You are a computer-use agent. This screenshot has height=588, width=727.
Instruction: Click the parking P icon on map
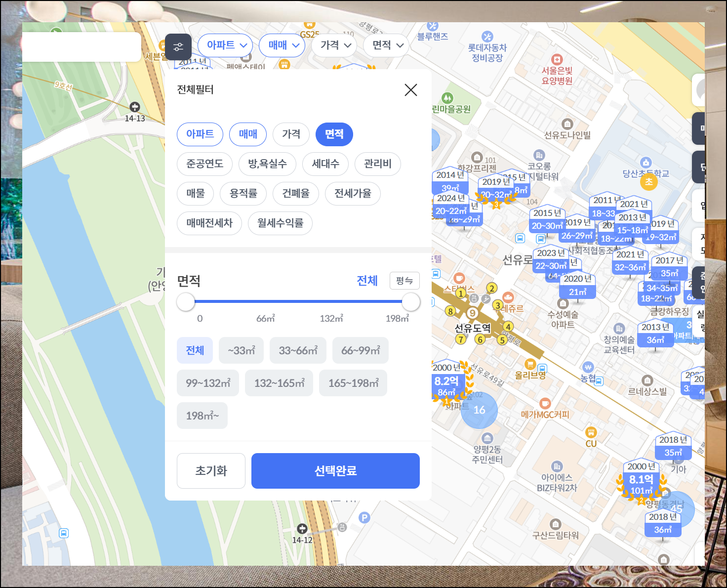[364, 517]
